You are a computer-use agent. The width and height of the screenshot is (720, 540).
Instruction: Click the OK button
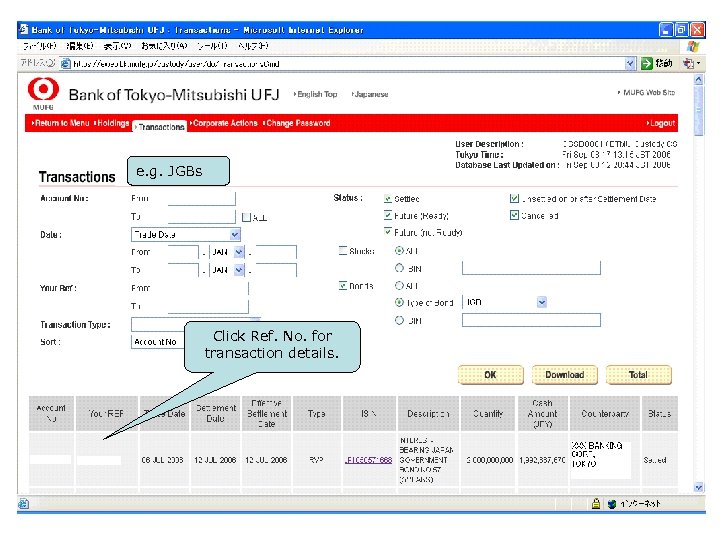[490, 375]
